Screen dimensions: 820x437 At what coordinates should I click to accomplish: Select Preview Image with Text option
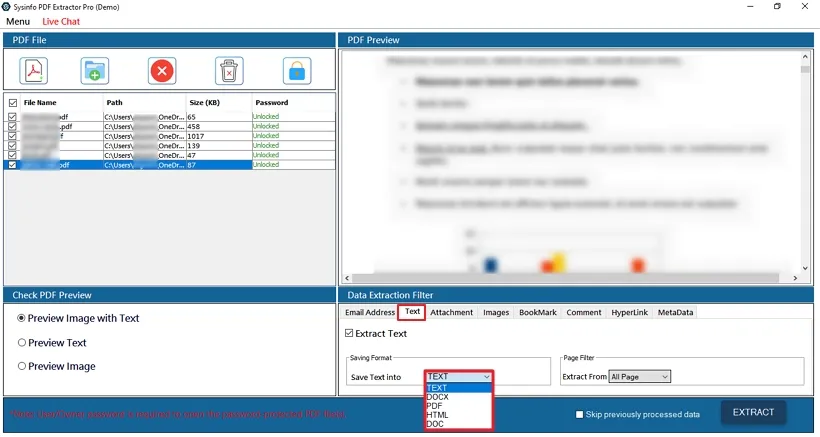[x=21, y=318]
